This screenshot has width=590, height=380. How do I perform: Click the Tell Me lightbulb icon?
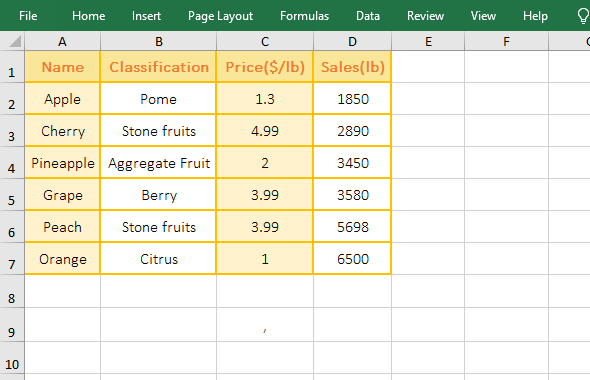point(582,16)
